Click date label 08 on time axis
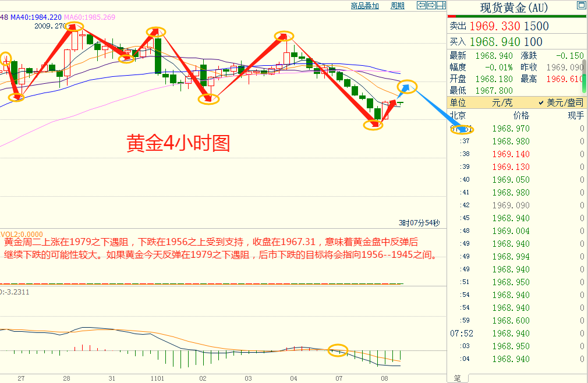588x383 pixels. pyautogui.click(x=384, y=378)
